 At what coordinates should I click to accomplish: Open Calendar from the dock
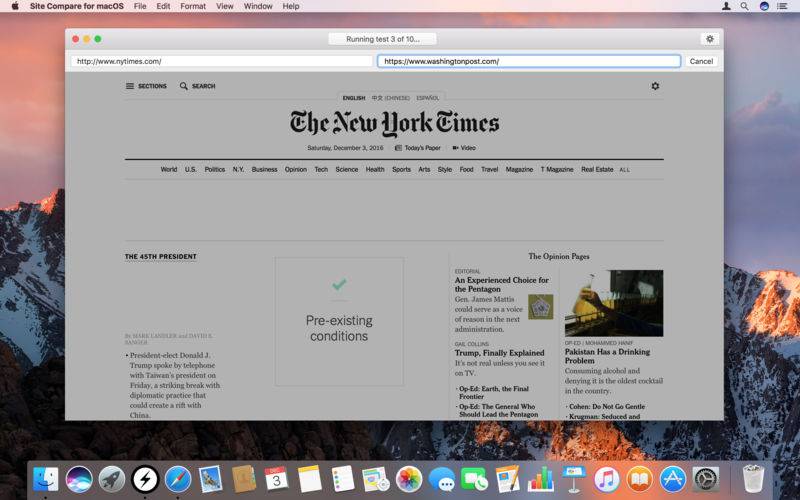[277, 480]
